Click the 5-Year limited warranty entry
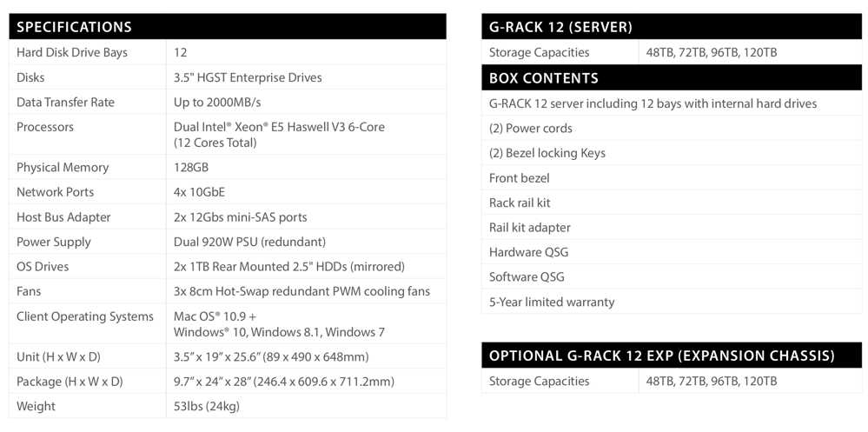This screenshot has height=432, width=868. pos(552,302)
